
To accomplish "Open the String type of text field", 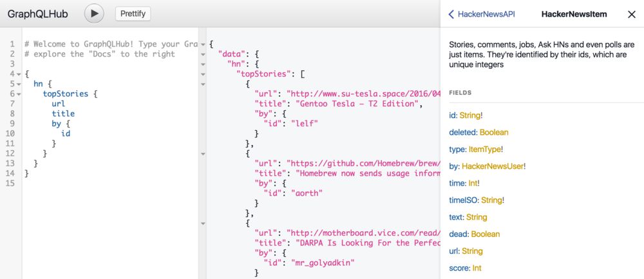I will click(x=477, y=217).
